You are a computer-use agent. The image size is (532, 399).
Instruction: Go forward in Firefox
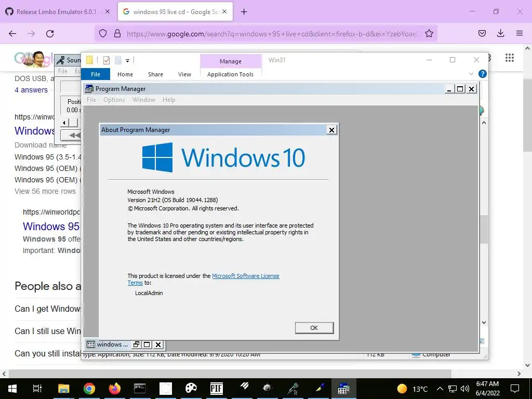coord(31,34)
